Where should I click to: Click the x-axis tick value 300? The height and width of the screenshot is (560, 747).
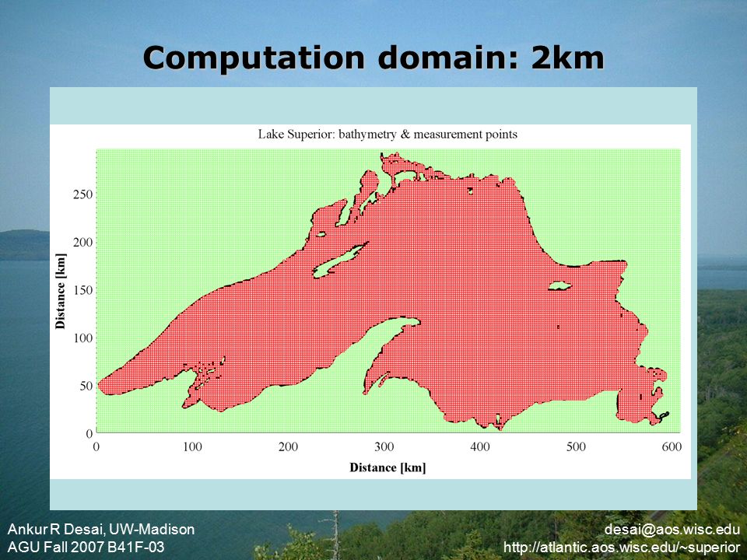384,446
